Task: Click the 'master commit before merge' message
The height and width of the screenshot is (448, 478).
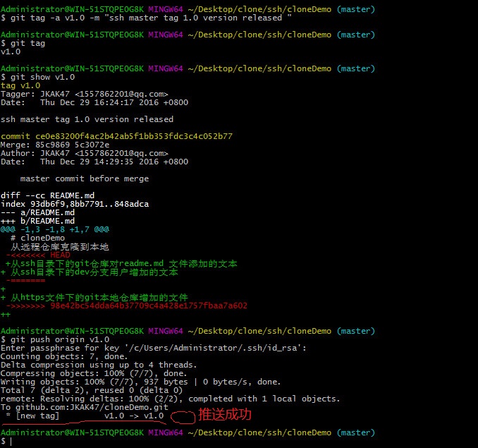Action: [x=84, y=178]
